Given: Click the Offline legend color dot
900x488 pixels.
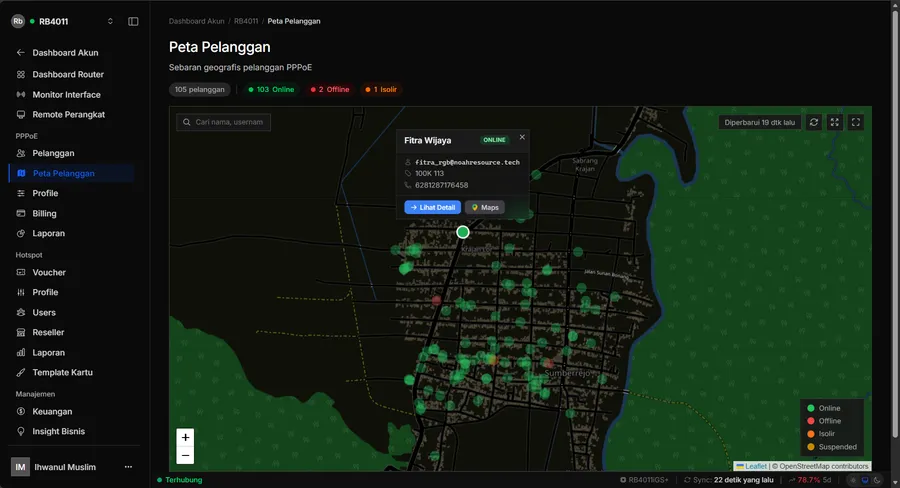Looking at the screenshot, I should point(810,421).
